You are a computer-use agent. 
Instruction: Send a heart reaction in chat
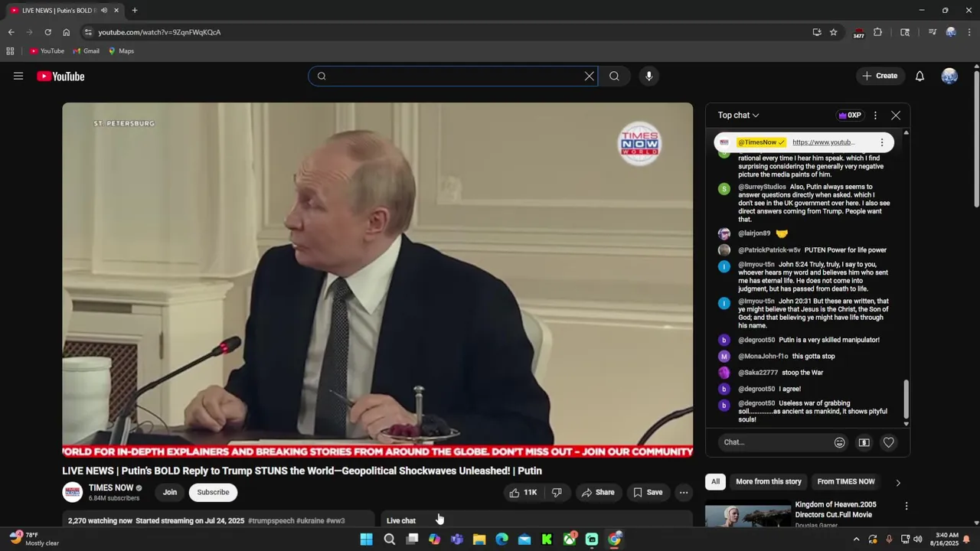pyautogui.click(x=888, y=442)
